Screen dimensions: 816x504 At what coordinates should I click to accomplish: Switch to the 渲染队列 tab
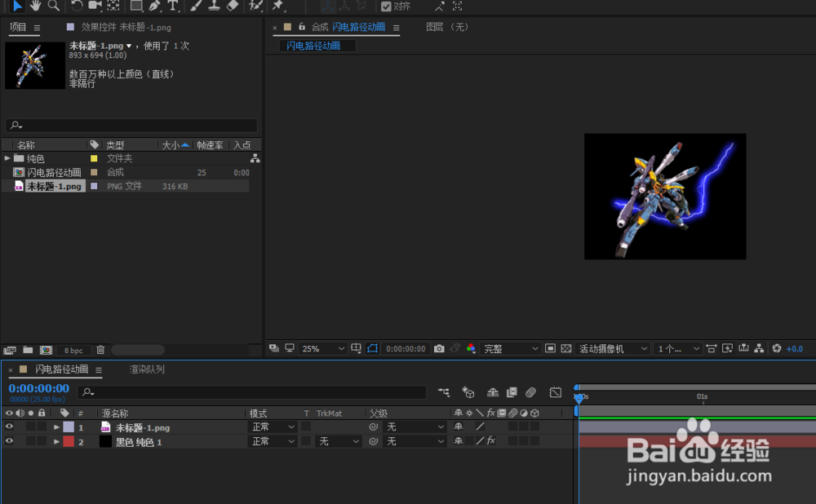pyautogui.click(x=147, y=369)
